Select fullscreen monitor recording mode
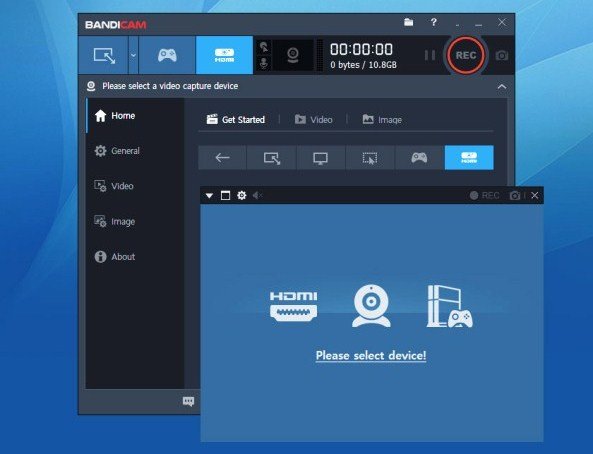This screenshot has width=593, height=454. pos(321,157)
